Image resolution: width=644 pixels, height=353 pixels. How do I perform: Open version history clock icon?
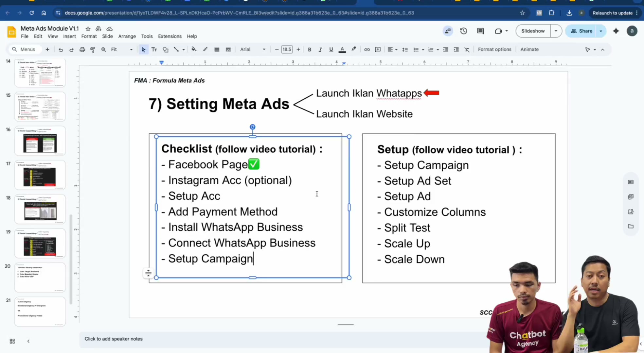(x=463, y=31)
